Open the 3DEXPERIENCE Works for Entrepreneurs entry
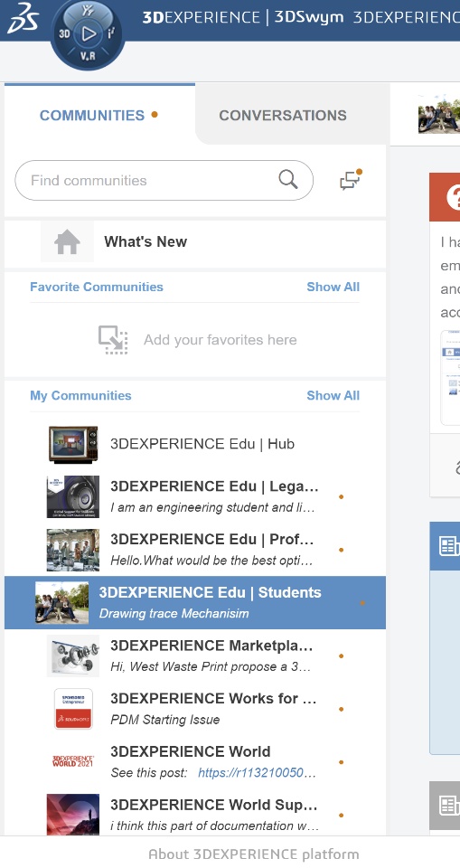Image resolution: width=460 pixels, height=868 pixels. click(195, 709)
